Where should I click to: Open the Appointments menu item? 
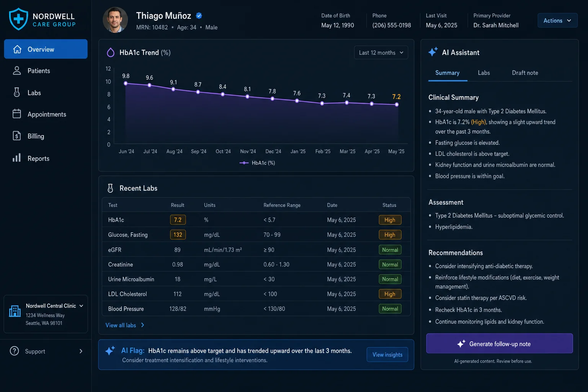(x=46, y=114)
